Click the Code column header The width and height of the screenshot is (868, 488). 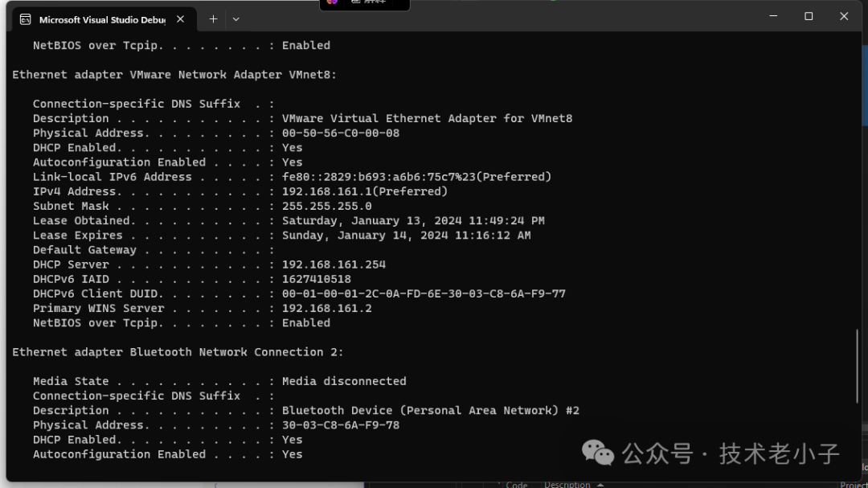click(517, 484)
